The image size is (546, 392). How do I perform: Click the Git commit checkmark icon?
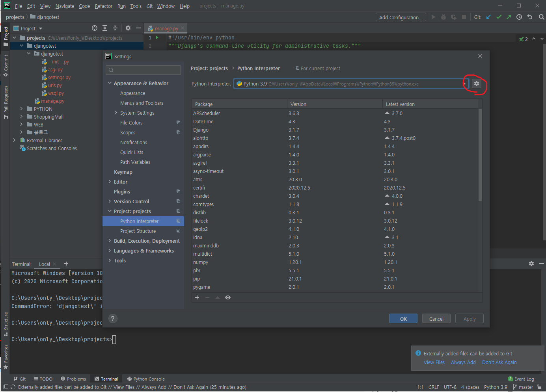(x=499, y=17)
